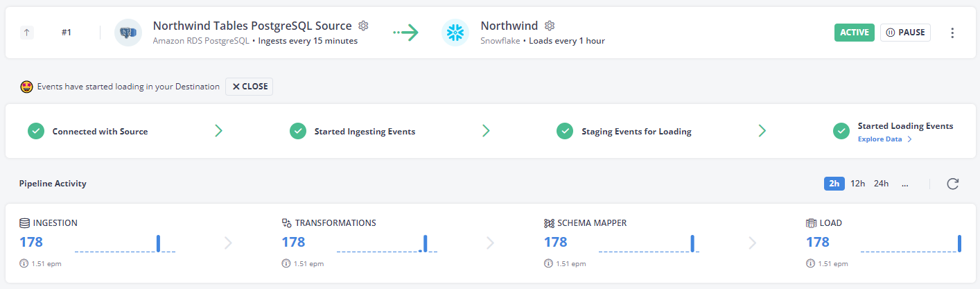Click the Schema Mapper sparkline chart bar
Viewport: 980px width, 289px height.
point(692,243)
